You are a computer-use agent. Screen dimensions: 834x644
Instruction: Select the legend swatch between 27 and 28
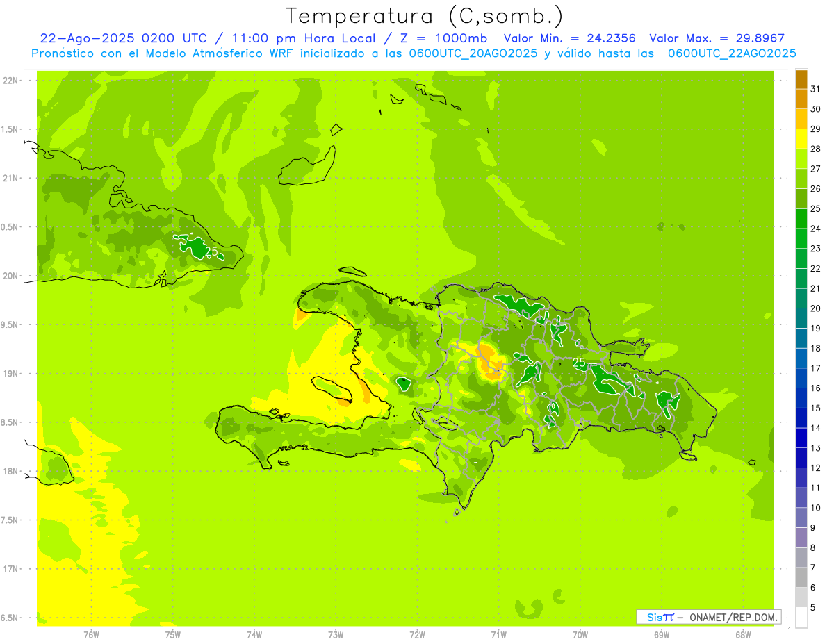coord(801,159)
